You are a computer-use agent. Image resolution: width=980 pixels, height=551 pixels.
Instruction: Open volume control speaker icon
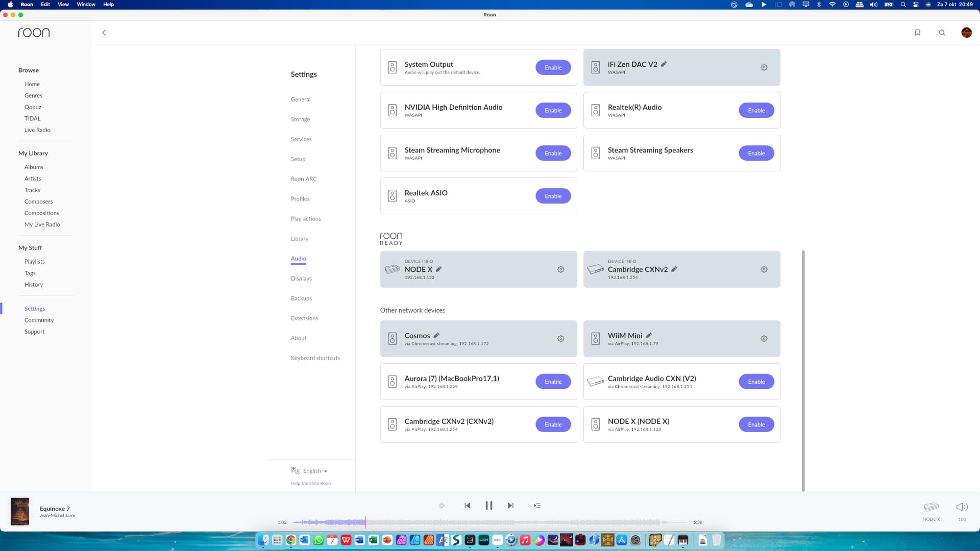[x=962, y=507]
